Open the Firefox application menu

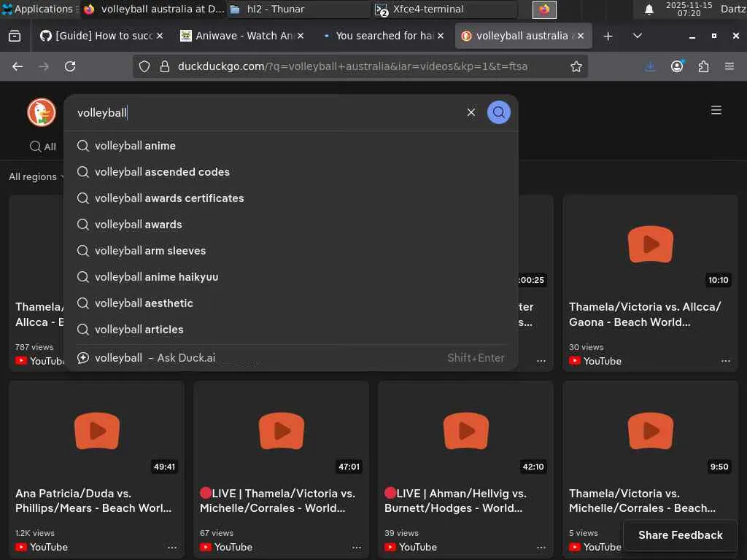coord(729,66)
